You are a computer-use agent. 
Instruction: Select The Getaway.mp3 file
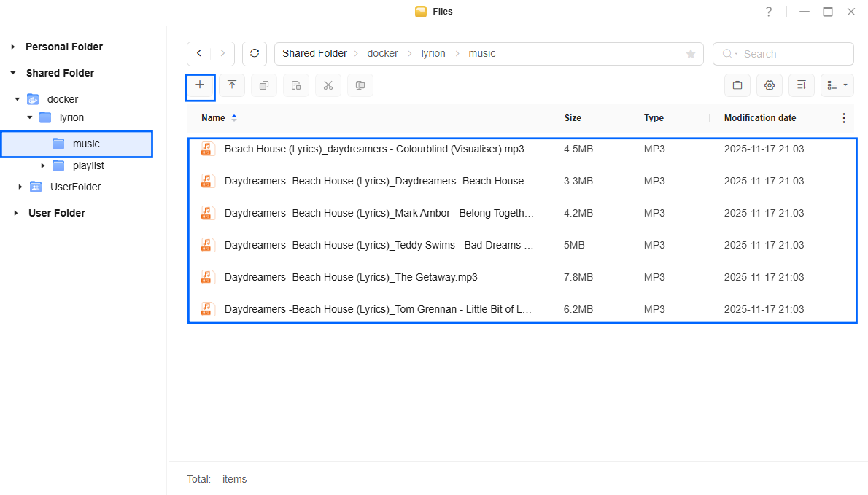(351, 277)
